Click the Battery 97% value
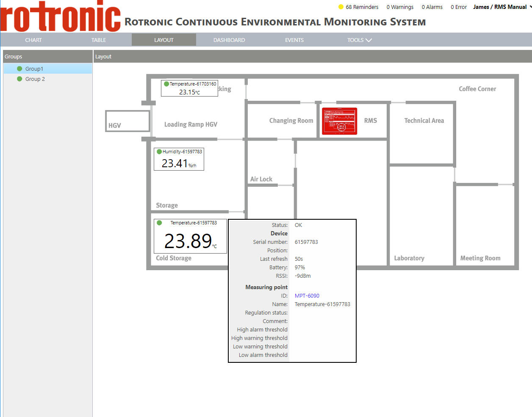Screen dimensions: 532x417 pyautogui.click(x=300, y=268)
